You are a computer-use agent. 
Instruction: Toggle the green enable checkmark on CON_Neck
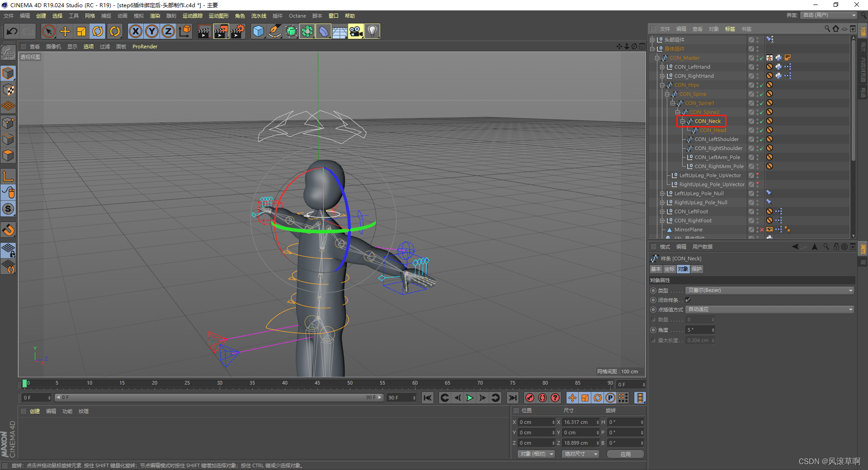(x=761, y=121)
